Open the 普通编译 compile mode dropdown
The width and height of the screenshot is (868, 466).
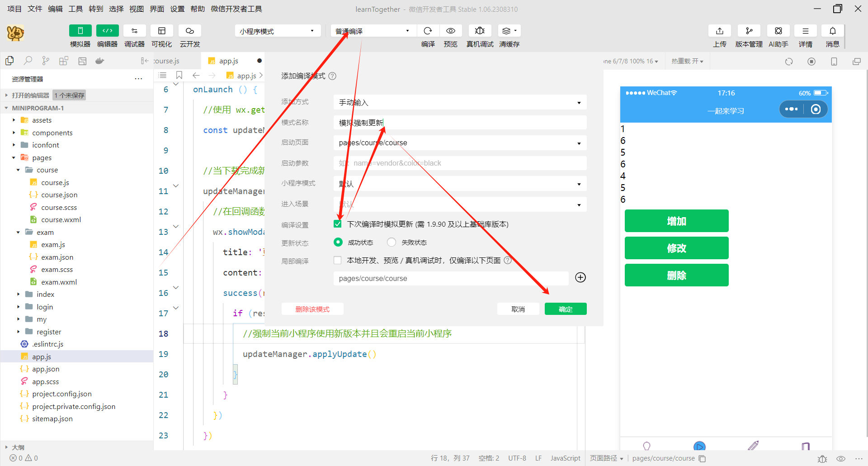click(373, 31)
